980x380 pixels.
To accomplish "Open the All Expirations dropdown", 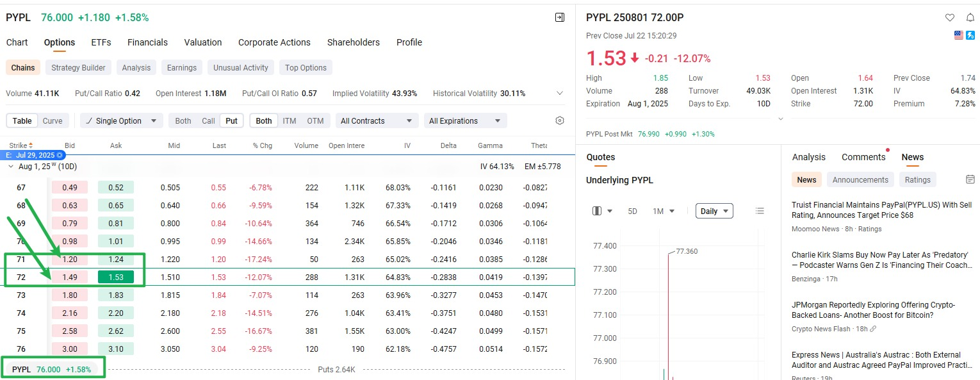I will (x=465, y=120).
